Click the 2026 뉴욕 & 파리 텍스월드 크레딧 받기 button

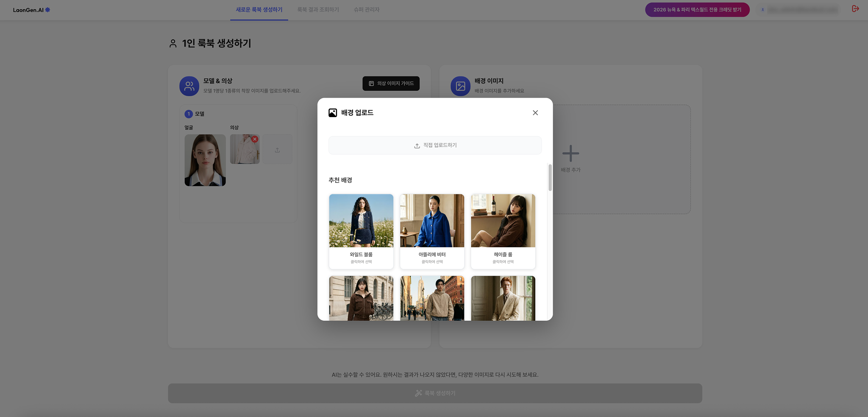coord(697,9)
